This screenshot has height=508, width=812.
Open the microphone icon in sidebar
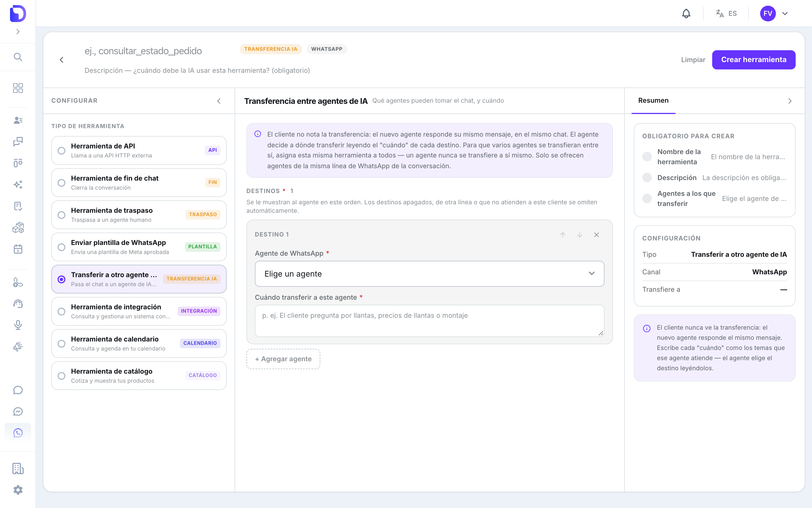[18, 325]
